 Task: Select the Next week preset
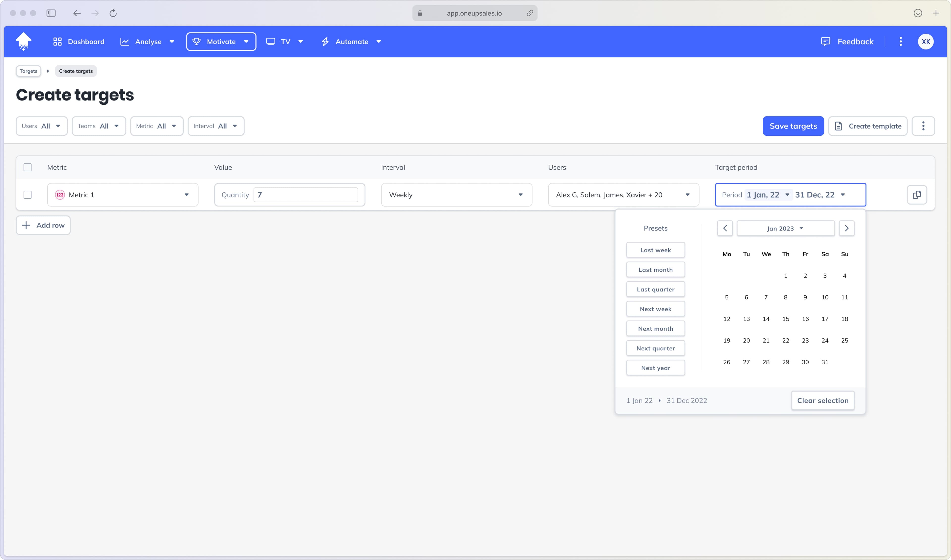(x=656, y=309)
